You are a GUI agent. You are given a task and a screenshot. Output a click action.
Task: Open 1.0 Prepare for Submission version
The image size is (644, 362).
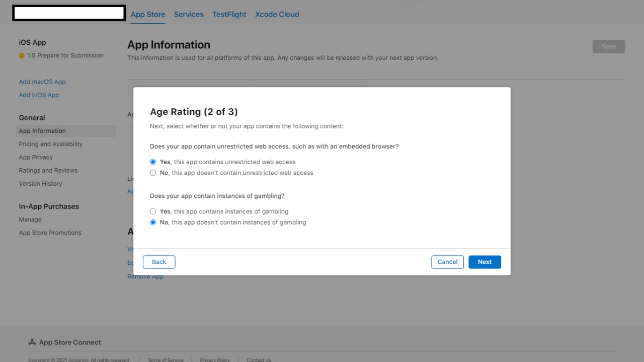click(65, 55)
